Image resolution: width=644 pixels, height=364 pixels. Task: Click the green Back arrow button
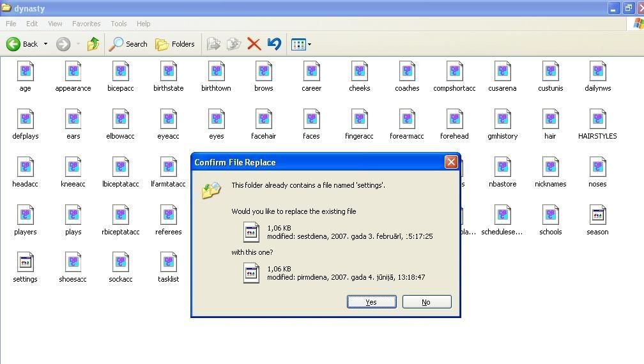(13, 44)
